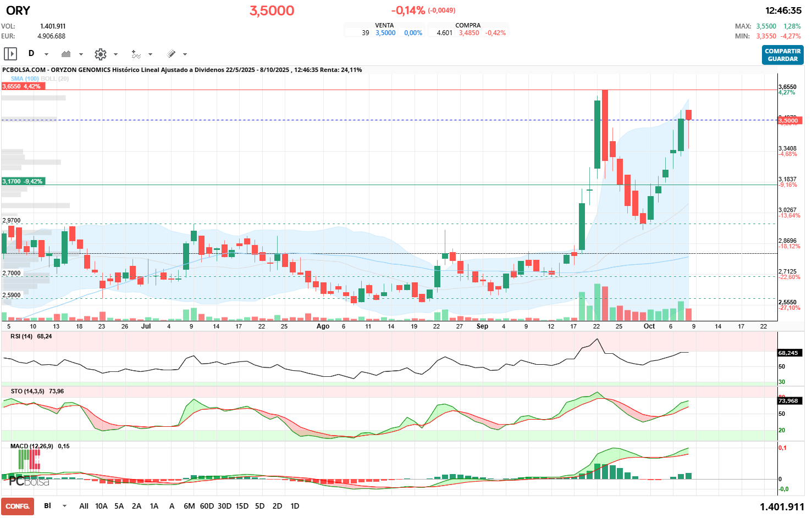Click the area chart type icon
The width and height of the screenshot is (812, 518).
(x=67, y=54)
